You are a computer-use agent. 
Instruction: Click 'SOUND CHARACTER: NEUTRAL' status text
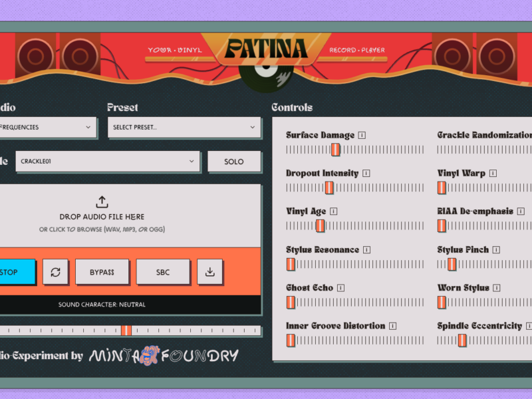point(102,305)
